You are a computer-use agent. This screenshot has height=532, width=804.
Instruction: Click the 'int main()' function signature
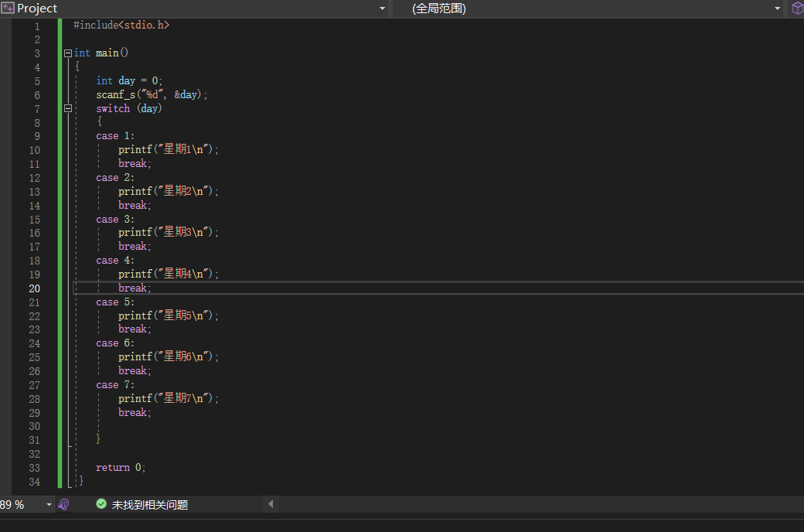coord(101,53)
